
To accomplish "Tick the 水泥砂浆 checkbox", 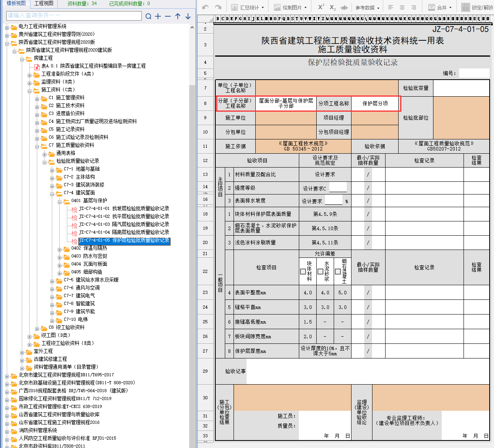I will pyautogui.click(x=320, y=272).
